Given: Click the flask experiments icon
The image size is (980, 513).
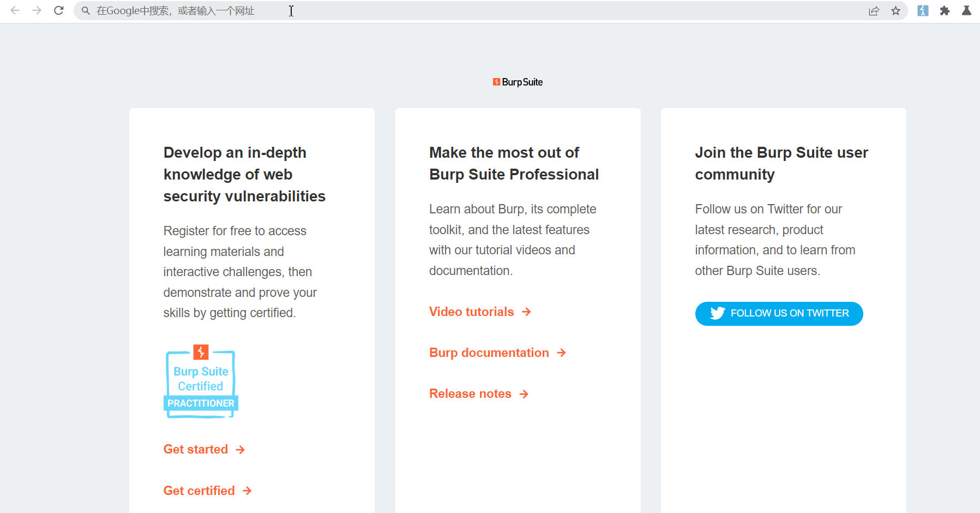Looking at the screenshot, I should click(966, 11).
